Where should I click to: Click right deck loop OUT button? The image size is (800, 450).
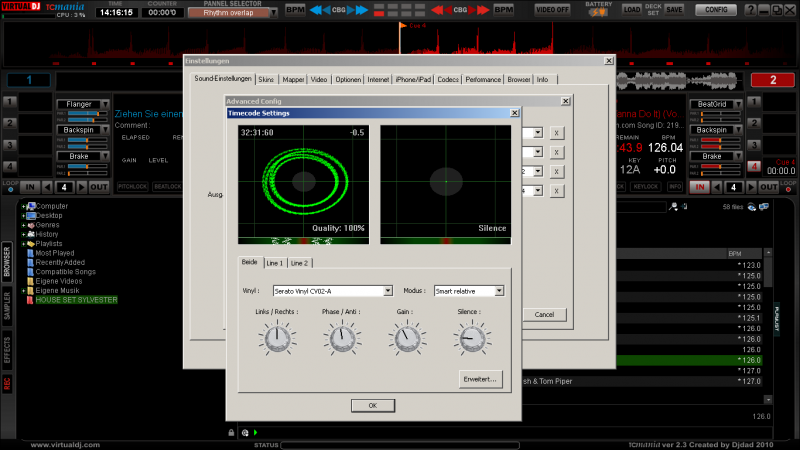click(x=768, y=187)
